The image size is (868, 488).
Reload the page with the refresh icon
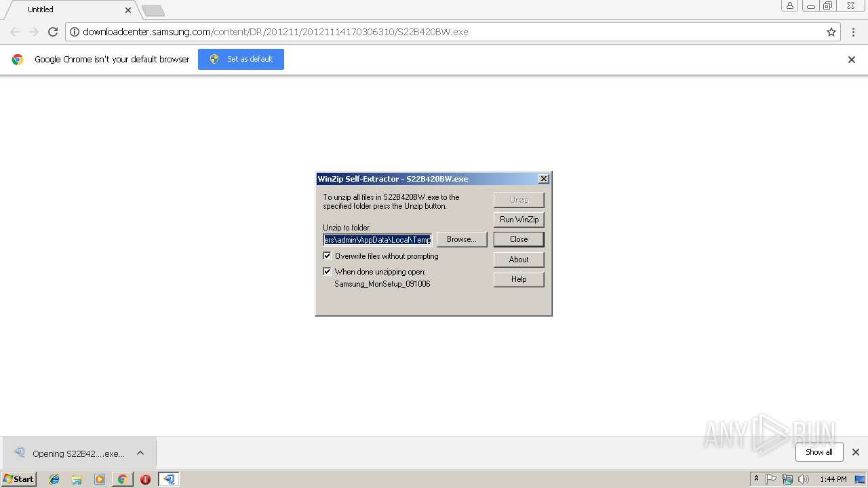pyautogui.click(x=53, y=32)
